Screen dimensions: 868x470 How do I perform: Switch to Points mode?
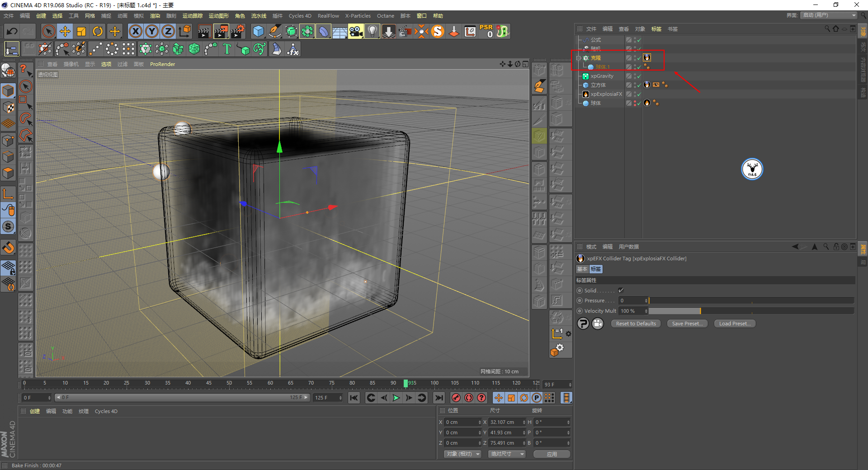(8, 140)
